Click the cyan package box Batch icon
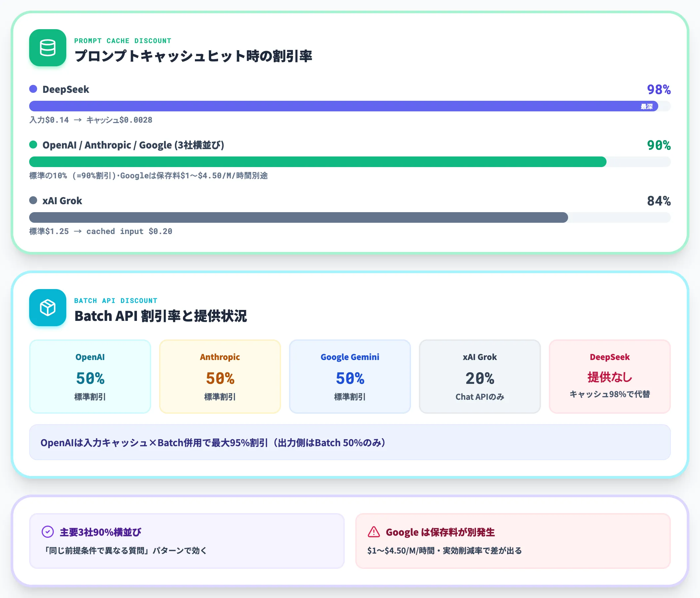The width and height of the screenshot is (700, 598). click(x=48, y=307)
